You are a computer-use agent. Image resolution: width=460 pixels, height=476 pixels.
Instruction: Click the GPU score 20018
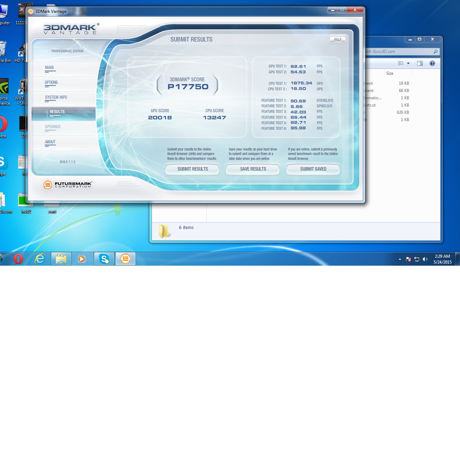pyautogui.click(x=160, y=118)
